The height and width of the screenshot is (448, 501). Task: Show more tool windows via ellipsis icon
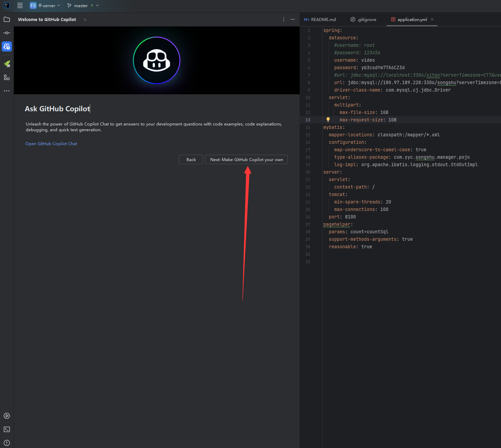pos(7,91)
